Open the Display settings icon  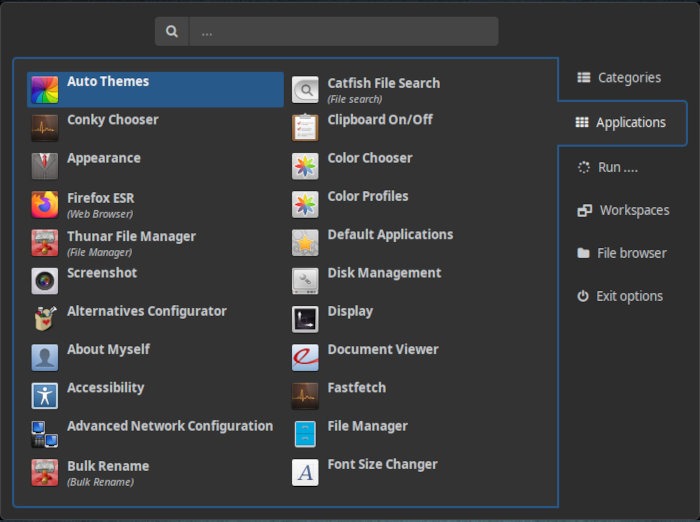[x=305, y=319]
